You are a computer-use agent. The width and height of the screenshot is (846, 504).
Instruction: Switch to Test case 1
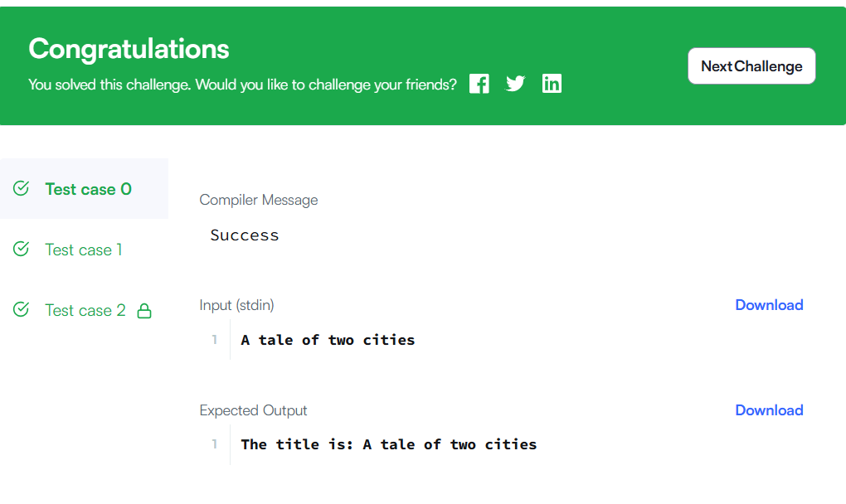pyautogui.click(x=84, y=250)
